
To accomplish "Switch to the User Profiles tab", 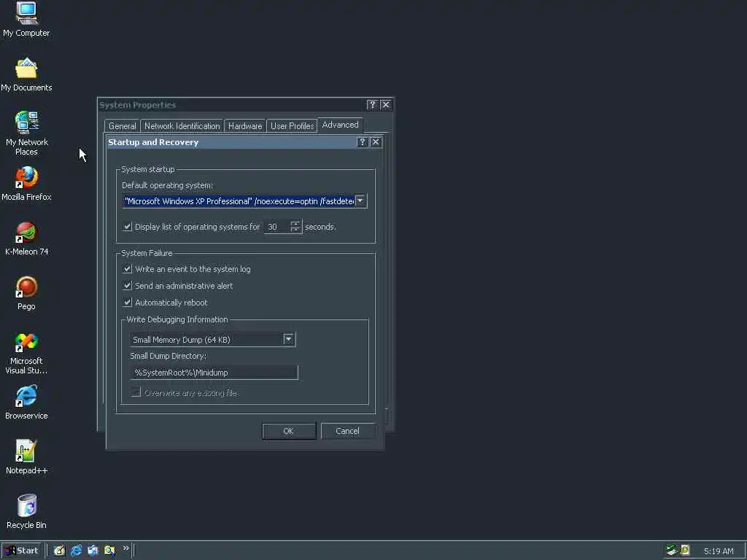I will tap(292, 125).
